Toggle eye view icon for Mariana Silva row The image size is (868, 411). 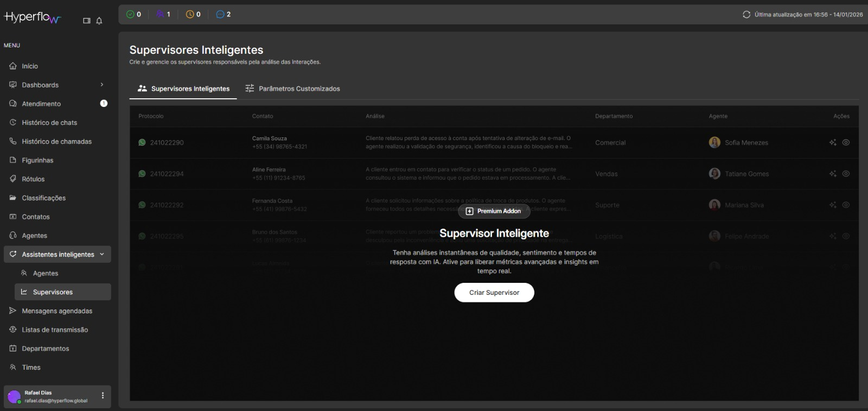coord(846,205)
